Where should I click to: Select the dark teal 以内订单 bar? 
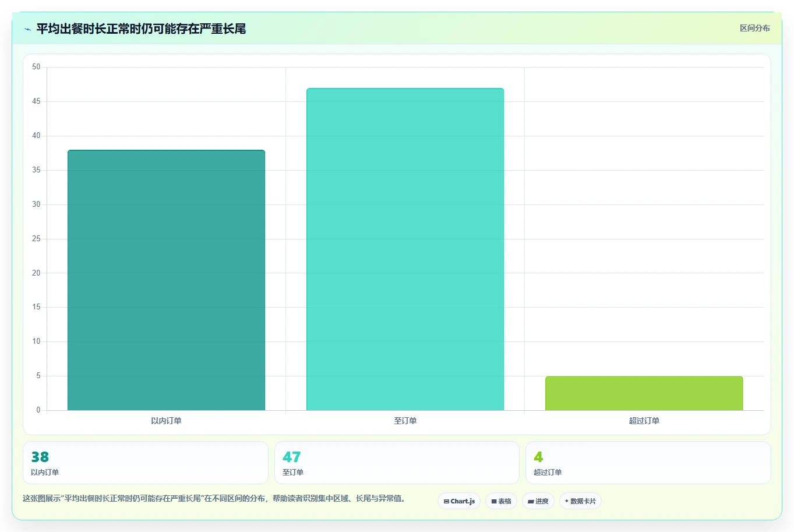point(166,280)
